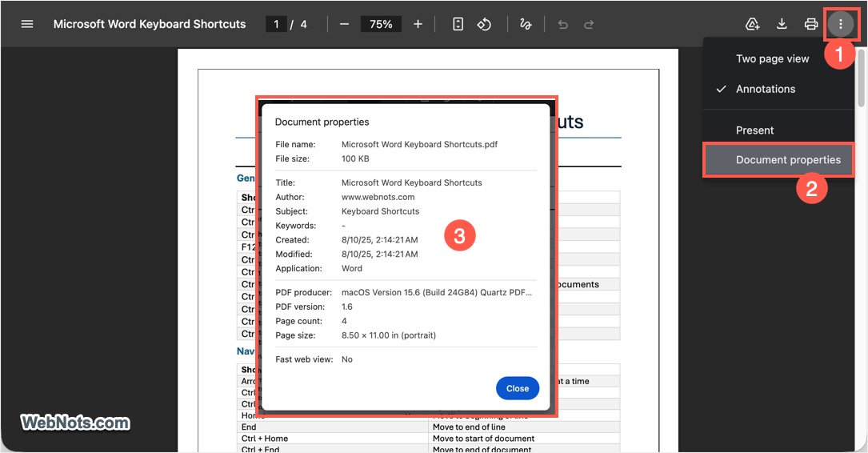Click the subject value Keyboard Shortcuts

point(380,211)
